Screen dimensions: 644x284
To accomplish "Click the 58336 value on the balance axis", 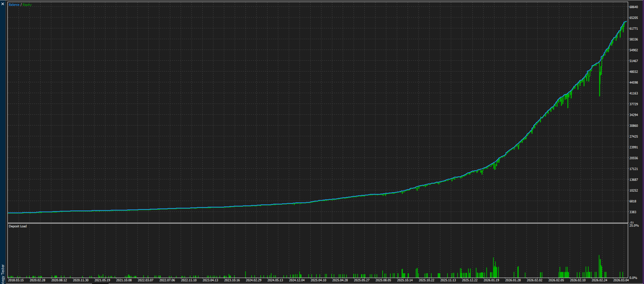I will point(634,39).
